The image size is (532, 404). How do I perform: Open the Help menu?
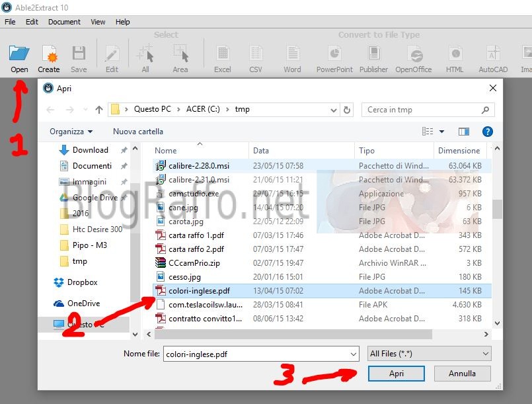122,22
